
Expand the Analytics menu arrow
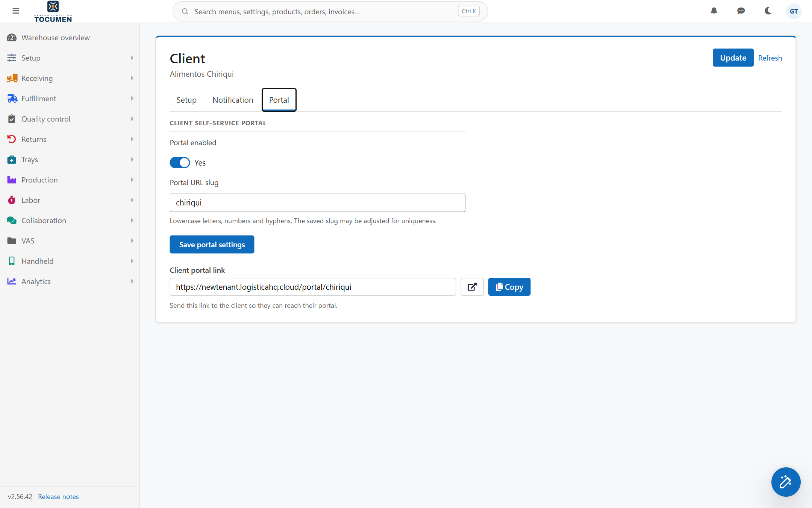click(x=132, y=281)
